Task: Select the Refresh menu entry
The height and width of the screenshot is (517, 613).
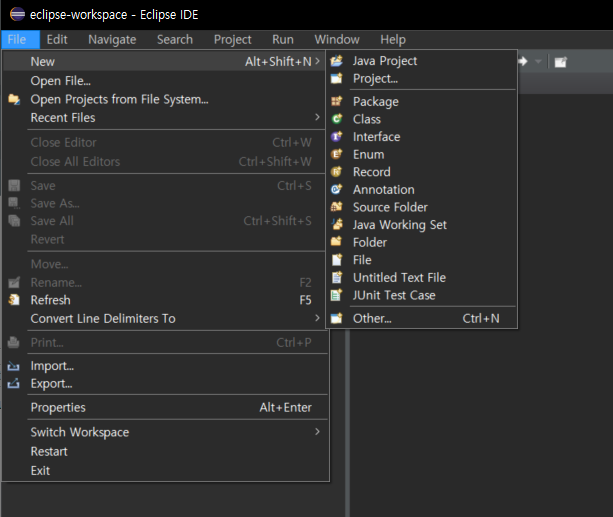Action: [164, 300]
